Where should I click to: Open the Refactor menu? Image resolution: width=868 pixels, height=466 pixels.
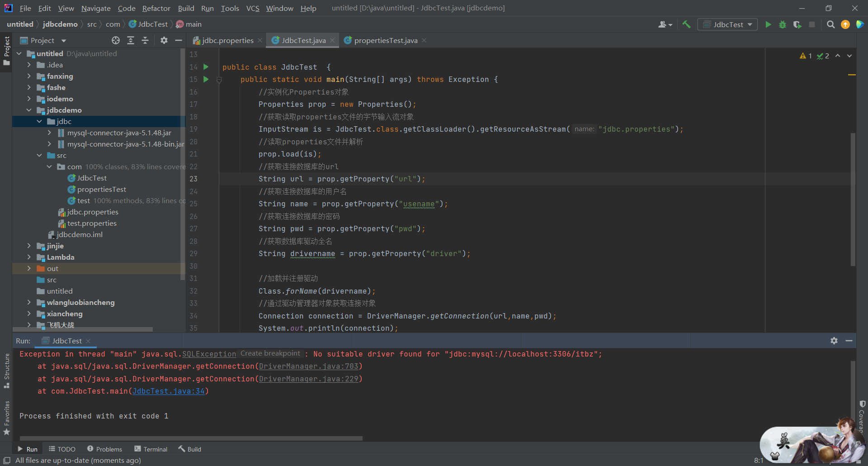(x=156, y=8)
